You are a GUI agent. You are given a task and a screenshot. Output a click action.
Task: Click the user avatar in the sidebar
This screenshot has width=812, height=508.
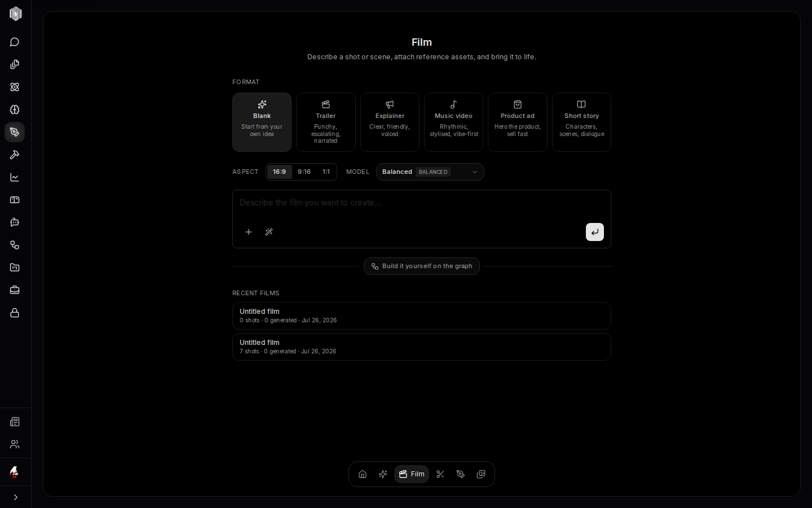click(x=15, y=472)
